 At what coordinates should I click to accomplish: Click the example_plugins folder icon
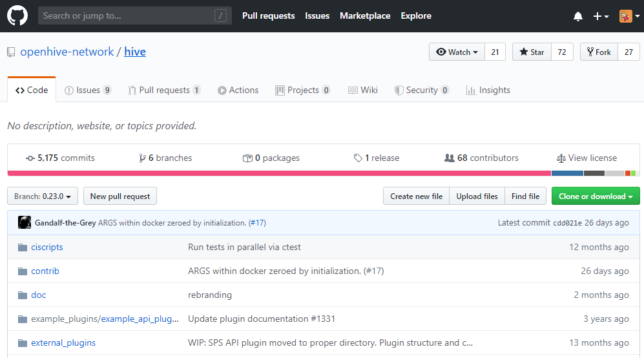click(23, 319)
